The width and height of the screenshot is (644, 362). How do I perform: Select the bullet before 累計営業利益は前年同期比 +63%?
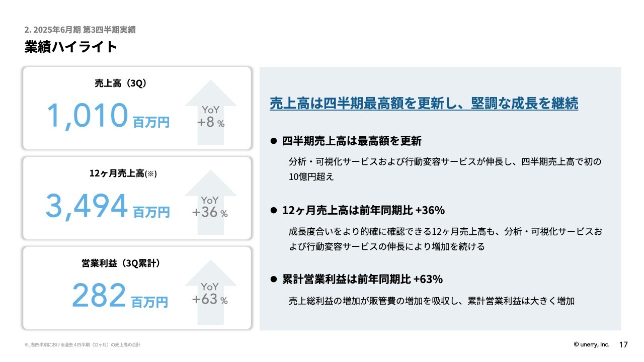coord(274,279)
